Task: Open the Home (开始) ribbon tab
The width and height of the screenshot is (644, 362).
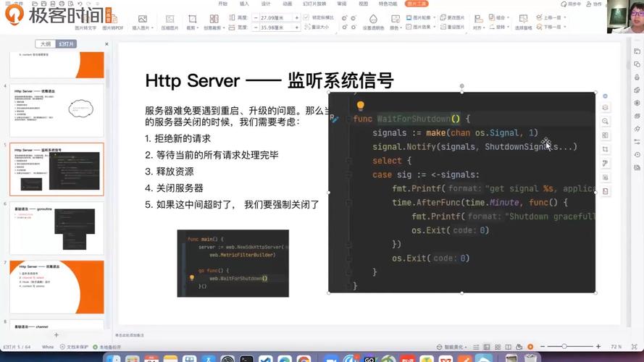Action: (x=222, y=4)
